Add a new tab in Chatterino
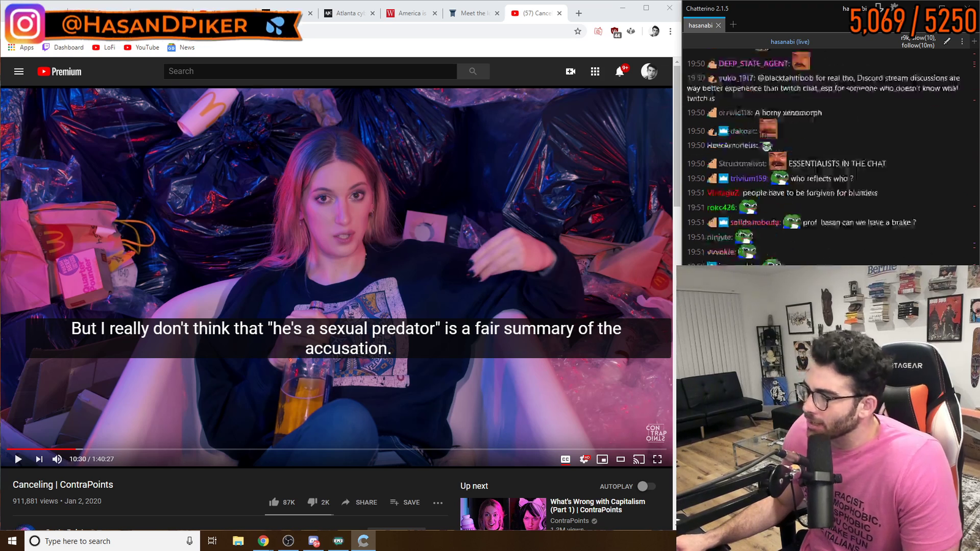 pos(733,24)
